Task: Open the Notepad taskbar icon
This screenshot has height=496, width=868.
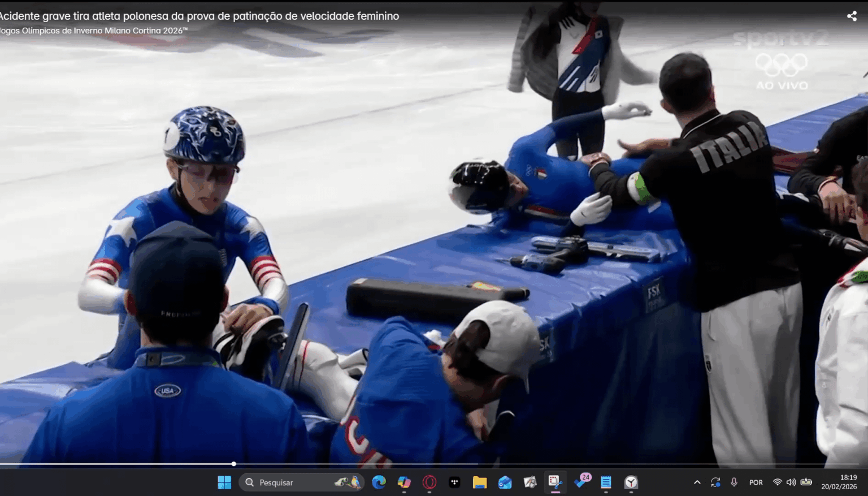Action: (x=606, y=482)
